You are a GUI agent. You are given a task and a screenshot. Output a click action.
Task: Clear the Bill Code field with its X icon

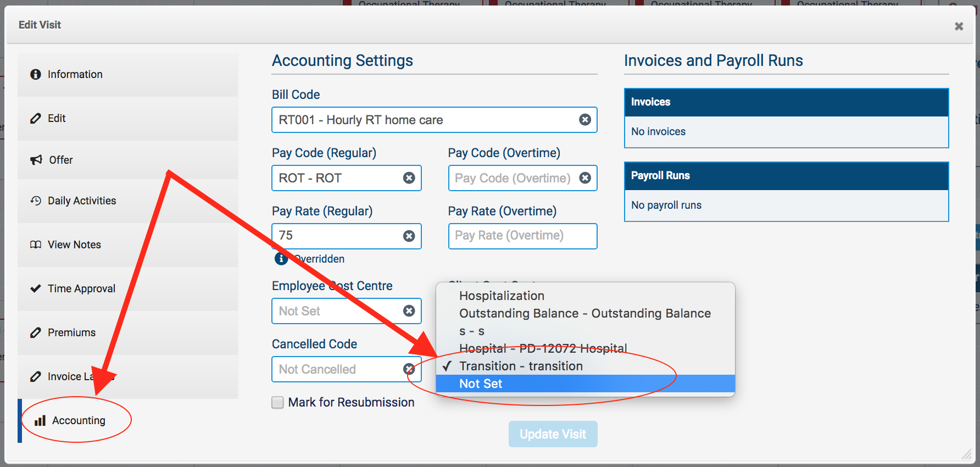pos(585,120)
